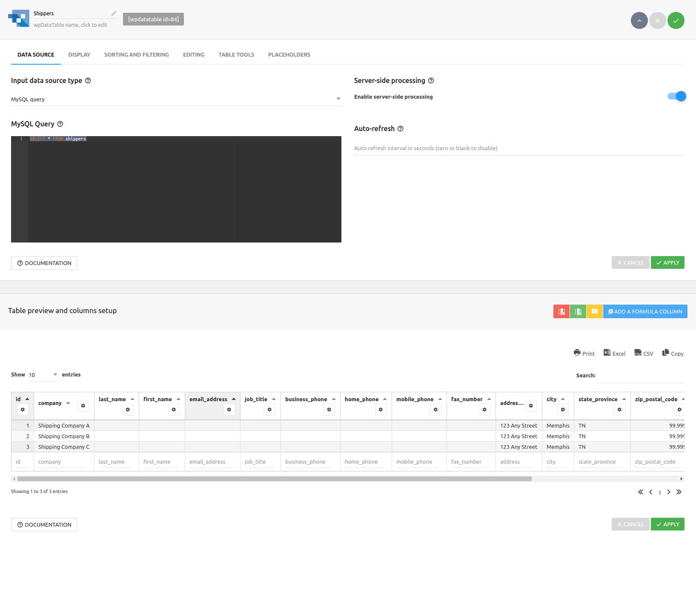Click the company column filter field
Screen dimensions: 696x616
pyautogui.click(x=62, y=462)
